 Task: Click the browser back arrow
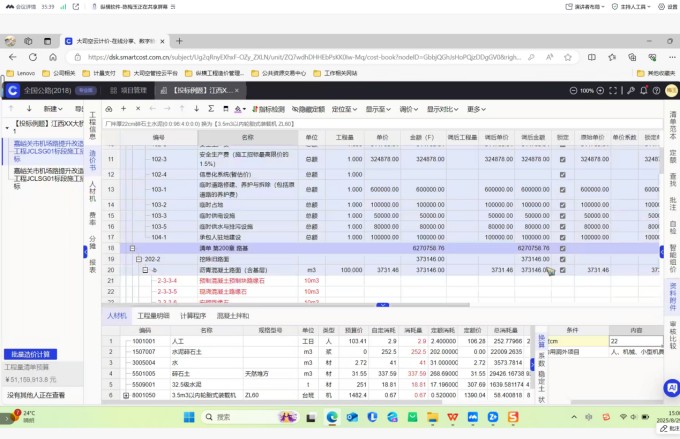tap(12, 57)
